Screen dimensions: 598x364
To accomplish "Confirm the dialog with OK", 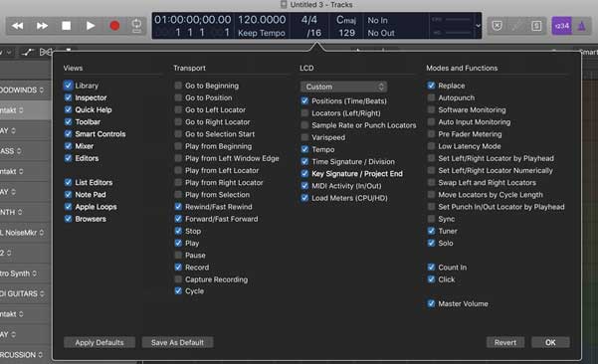I will (x=550, y=342).
